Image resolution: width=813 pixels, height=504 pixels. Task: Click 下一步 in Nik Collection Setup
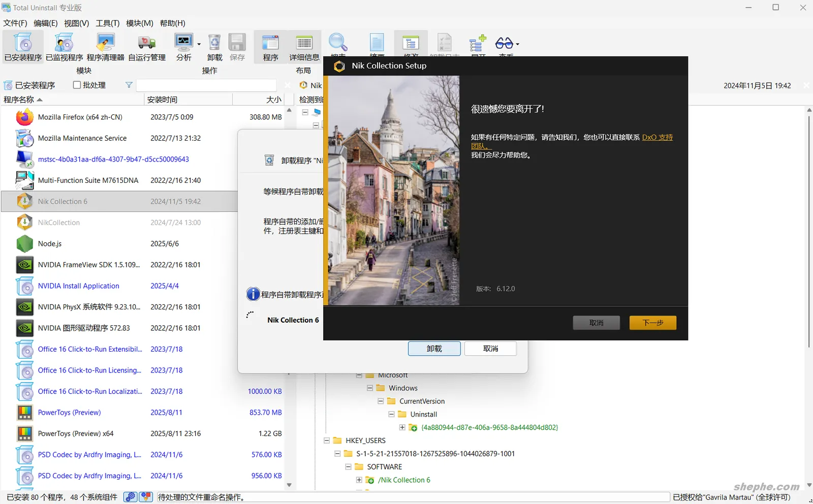(x=652, y=323)
